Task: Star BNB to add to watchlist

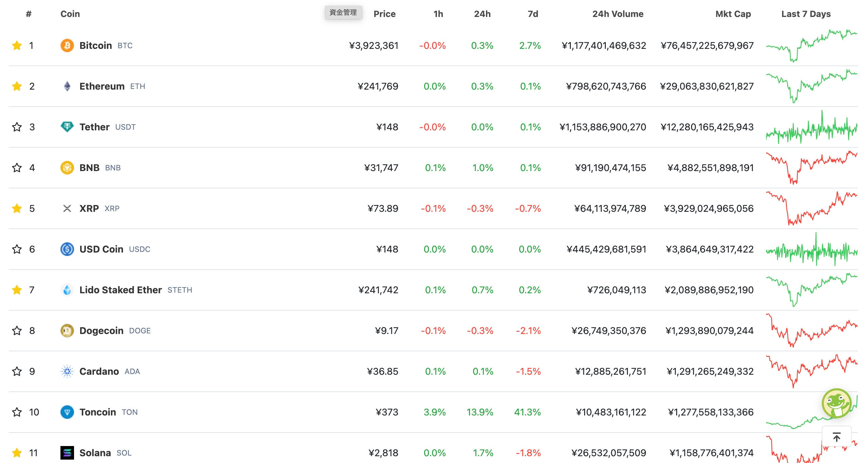Action: 17,168
